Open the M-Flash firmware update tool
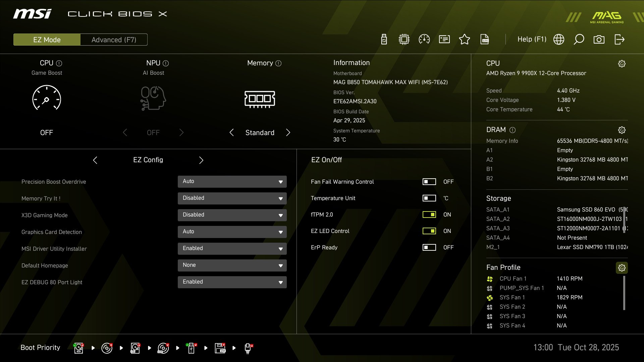This screenshot has height=362, width=644. coord(383,39)
